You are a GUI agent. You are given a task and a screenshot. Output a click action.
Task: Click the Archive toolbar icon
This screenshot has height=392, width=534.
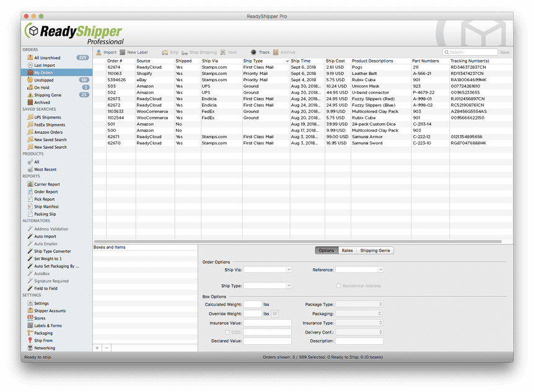(x=276, y=52)
